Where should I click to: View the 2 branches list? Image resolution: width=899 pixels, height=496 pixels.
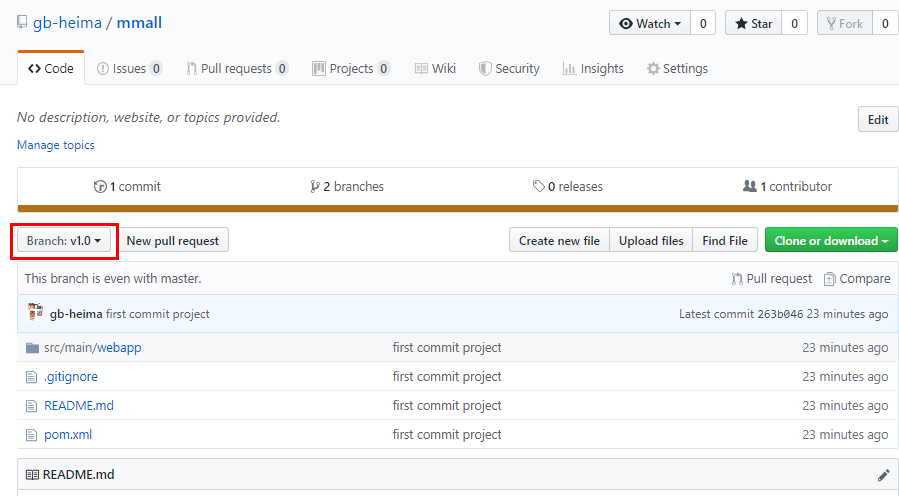click(x=347, y=186)
